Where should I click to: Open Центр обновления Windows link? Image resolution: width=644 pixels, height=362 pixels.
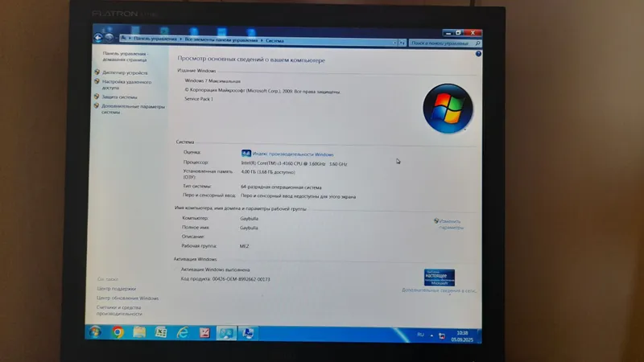coord(127,298)
